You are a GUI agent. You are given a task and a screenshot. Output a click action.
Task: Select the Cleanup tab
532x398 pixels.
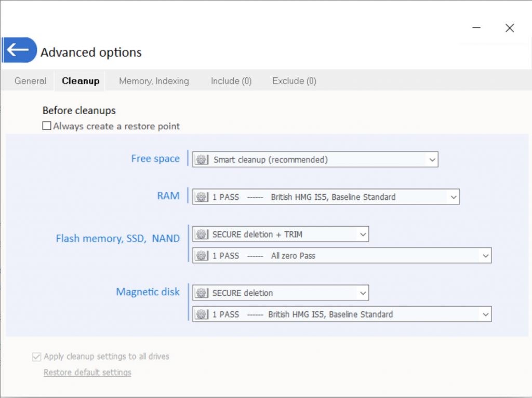point(81,81)
